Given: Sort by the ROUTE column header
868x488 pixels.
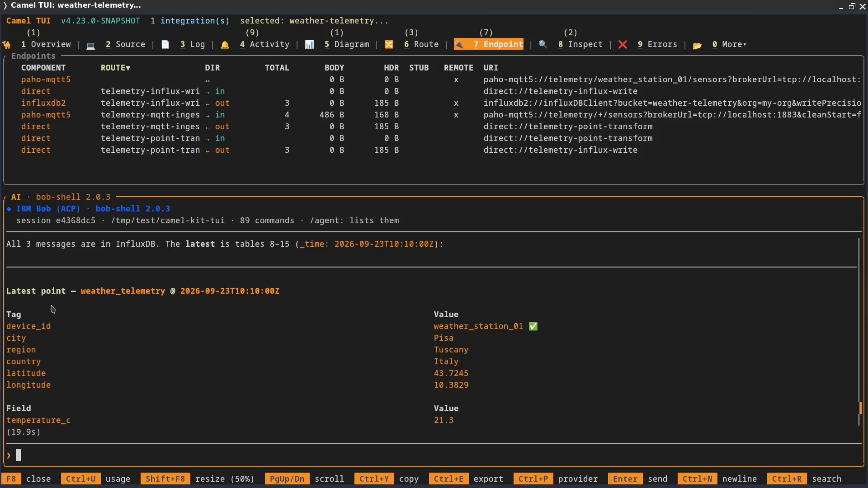Looking at the screenshot, I should point(115,68).
